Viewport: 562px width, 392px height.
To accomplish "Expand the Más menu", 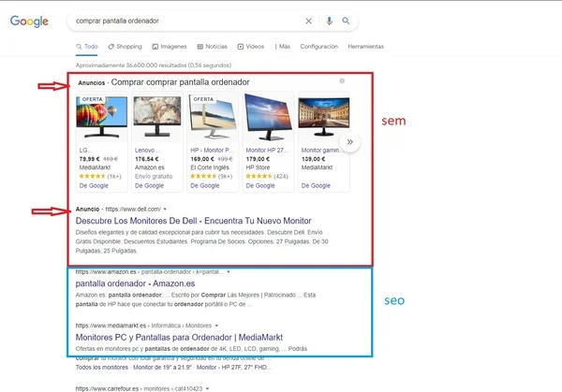I will click(x=283, y=47).
